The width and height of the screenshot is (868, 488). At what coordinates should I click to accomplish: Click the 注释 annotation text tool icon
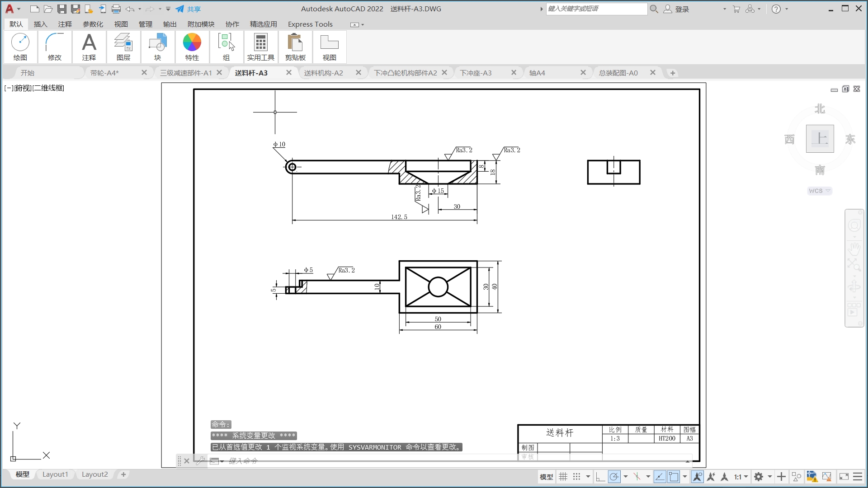click(x=89, y=43)
